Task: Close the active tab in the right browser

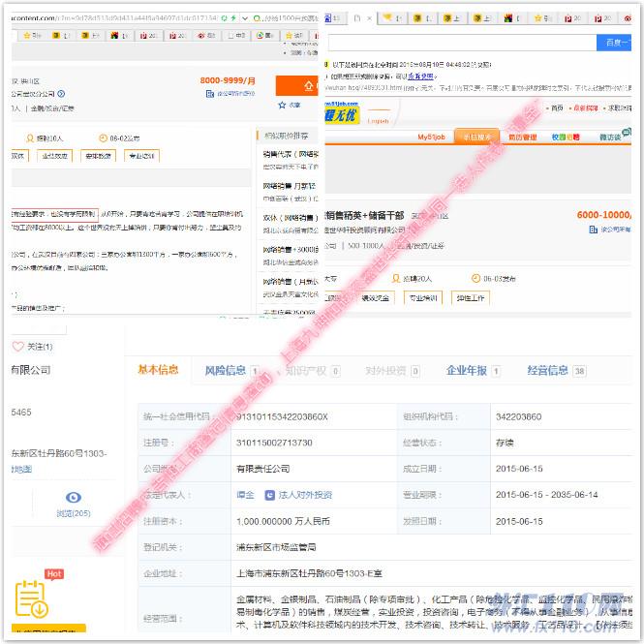Action: (369, 18)
